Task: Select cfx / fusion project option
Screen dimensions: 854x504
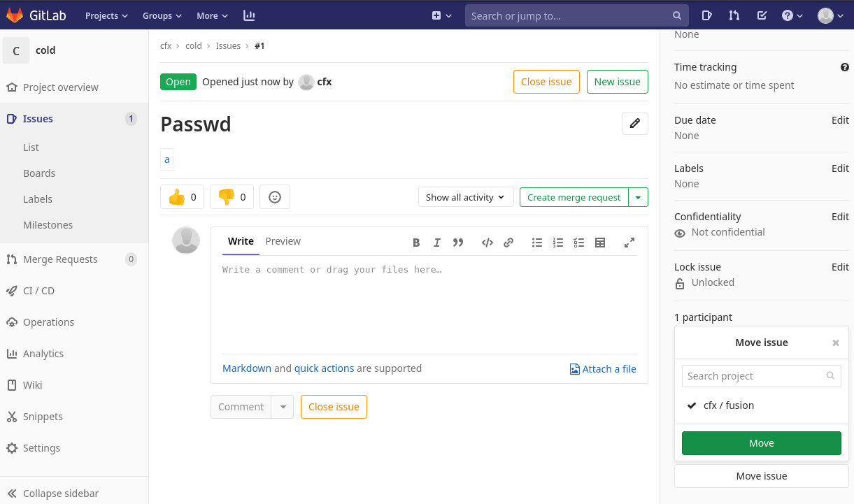Action: coord(728,405)
